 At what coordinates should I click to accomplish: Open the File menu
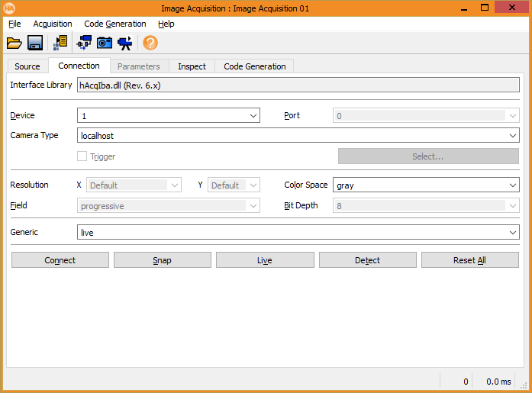pos(15,24)
